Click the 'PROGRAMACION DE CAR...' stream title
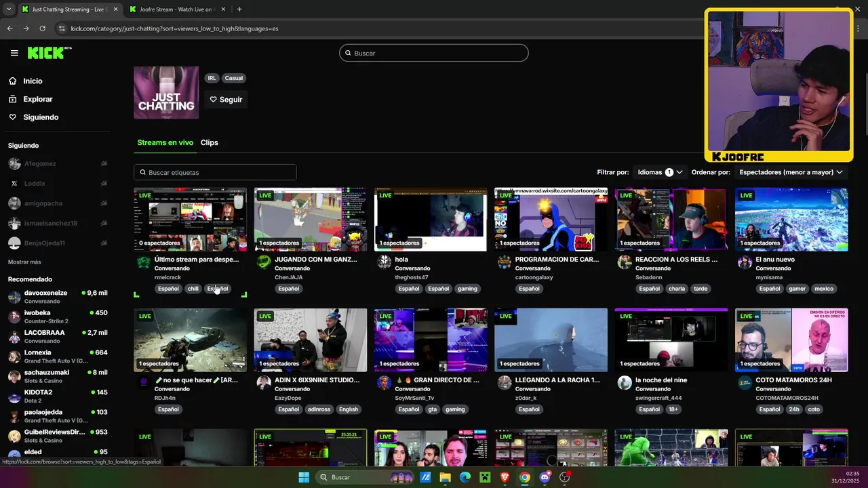 [x=557, y=260]
